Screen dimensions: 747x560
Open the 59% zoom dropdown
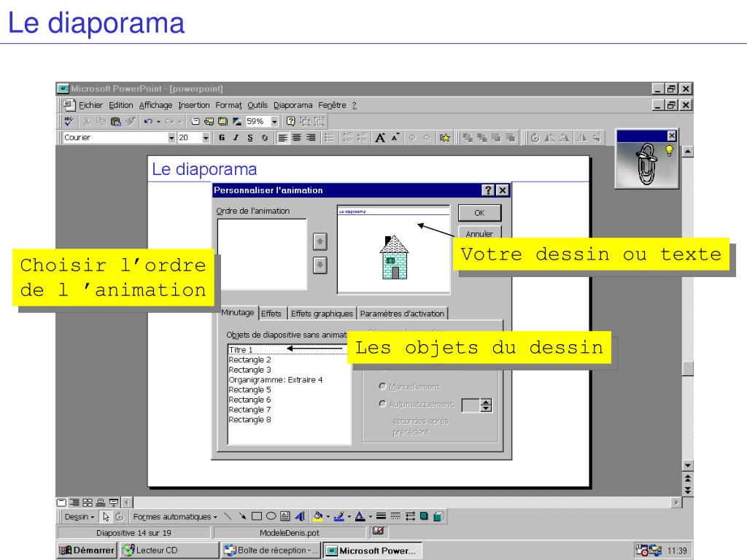tap(274, 122)
